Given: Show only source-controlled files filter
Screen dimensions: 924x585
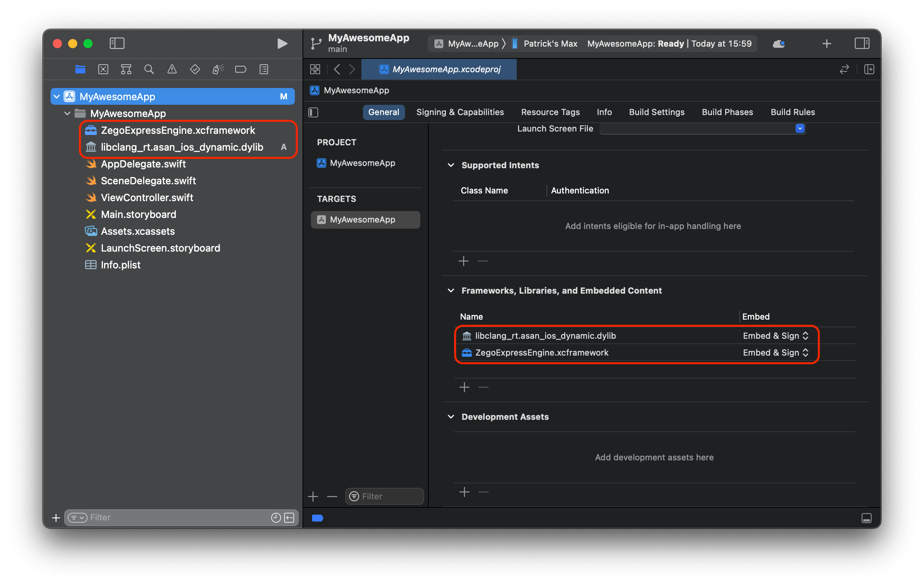Looking at the screenshot, I should click(289, 518).
